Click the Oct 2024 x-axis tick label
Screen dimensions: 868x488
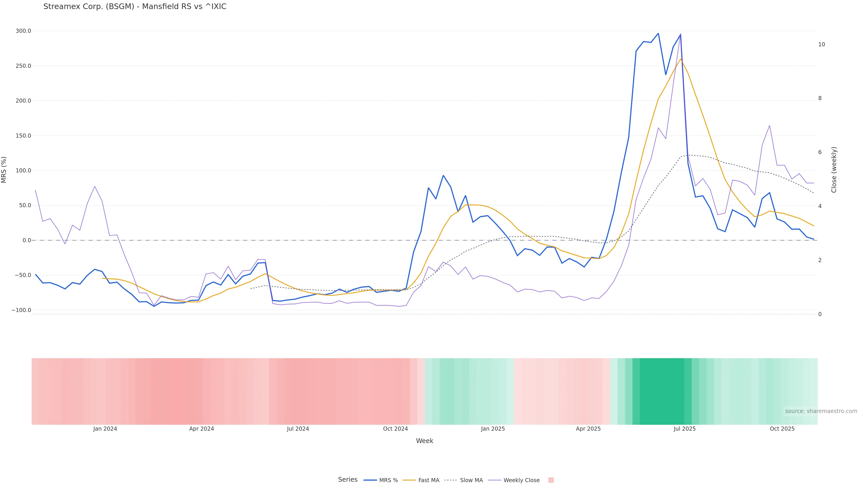tap(395, 429)
